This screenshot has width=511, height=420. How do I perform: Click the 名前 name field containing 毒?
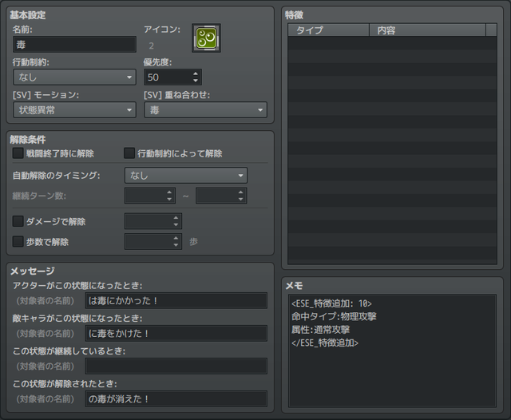point(74,45)
